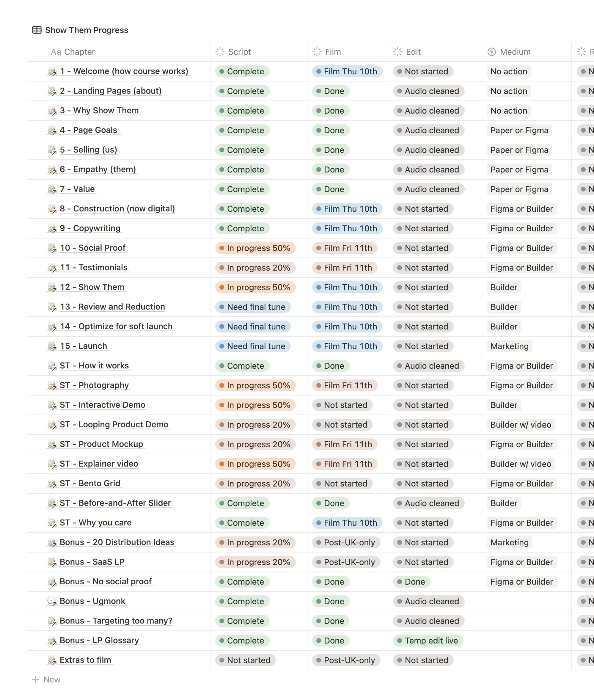Click No action medium for 3 - Why Show Them
The image size is (594, 700).
(x=509, y=111)
